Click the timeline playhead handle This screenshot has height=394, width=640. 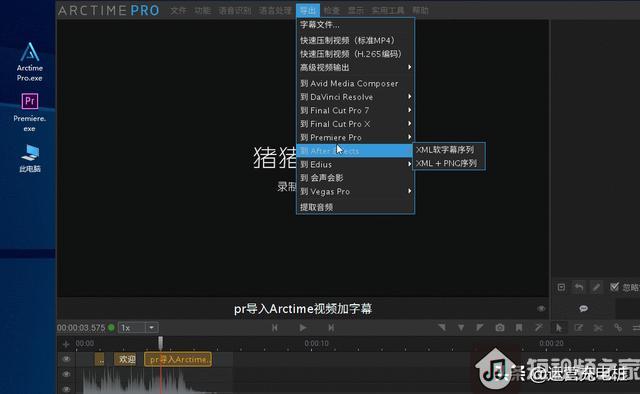pos(160,342)
